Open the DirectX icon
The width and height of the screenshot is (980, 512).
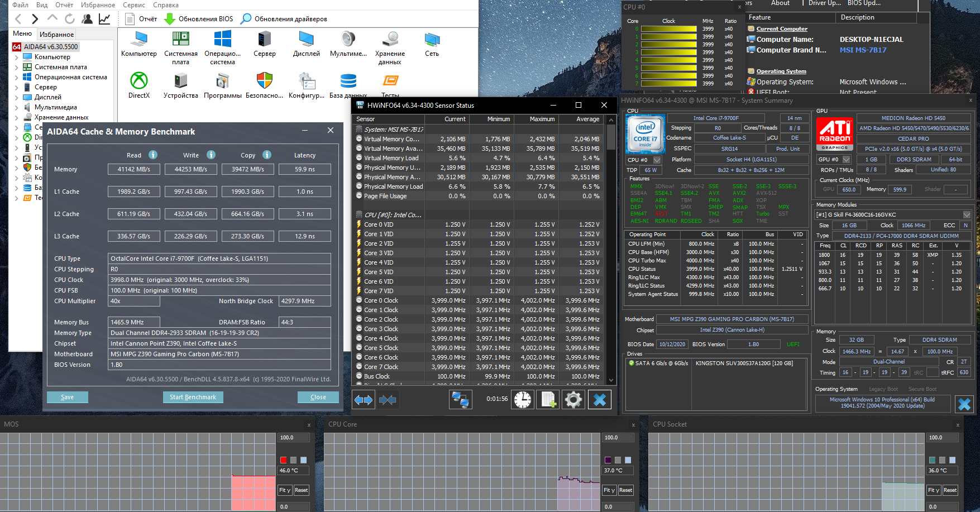point(138,80)
